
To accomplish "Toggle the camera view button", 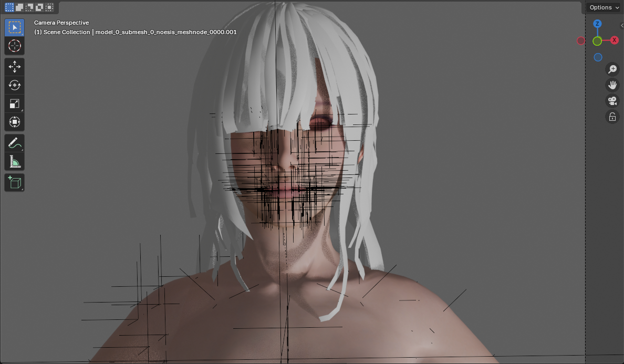I will (612, 101).
